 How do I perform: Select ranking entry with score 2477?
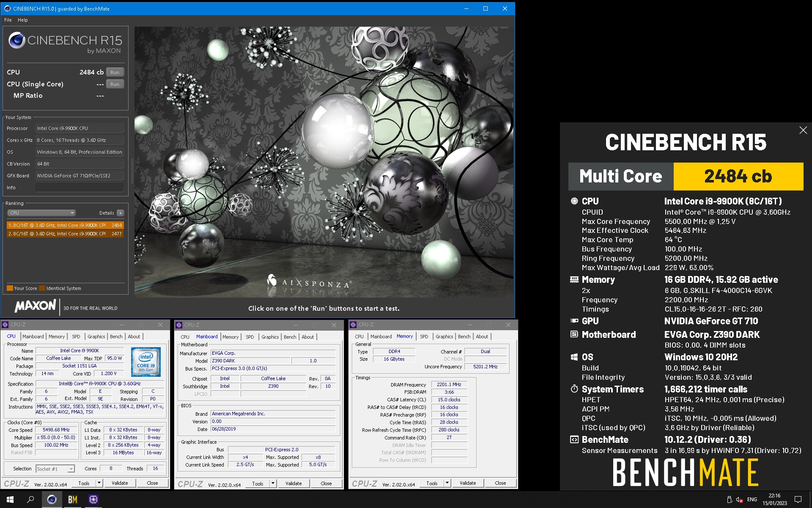click(x=65, y=234)
